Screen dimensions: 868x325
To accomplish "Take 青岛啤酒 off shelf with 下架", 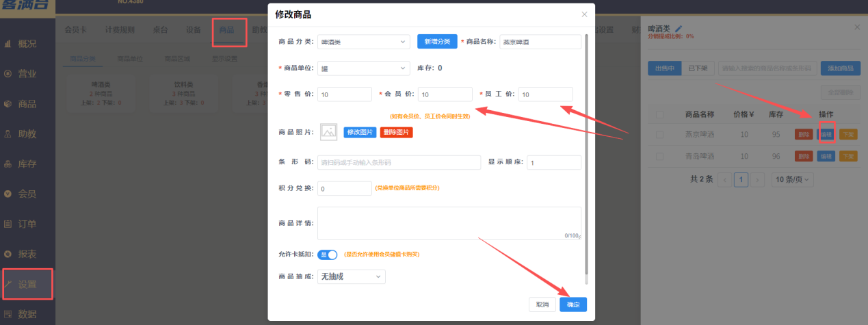I will (x=848, y=157).
